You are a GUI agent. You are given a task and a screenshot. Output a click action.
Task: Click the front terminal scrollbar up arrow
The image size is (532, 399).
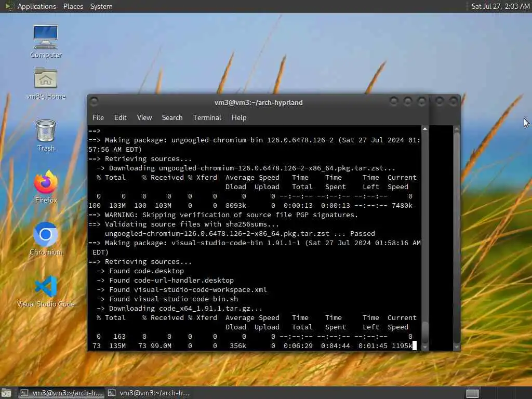pyautogui.click(x=425, y=129)
